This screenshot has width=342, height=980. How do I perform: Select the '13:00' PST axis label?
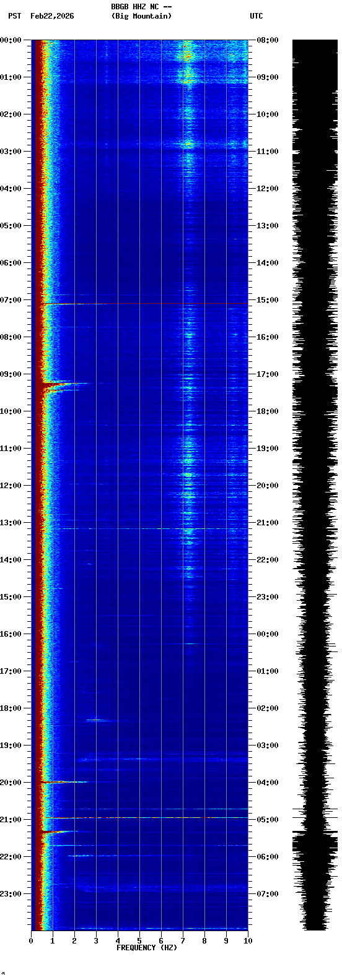pos(11,523)
